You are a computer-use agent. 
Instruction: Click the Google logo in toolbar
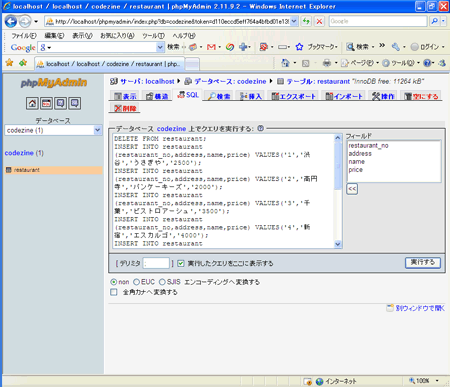click(23, 47)
